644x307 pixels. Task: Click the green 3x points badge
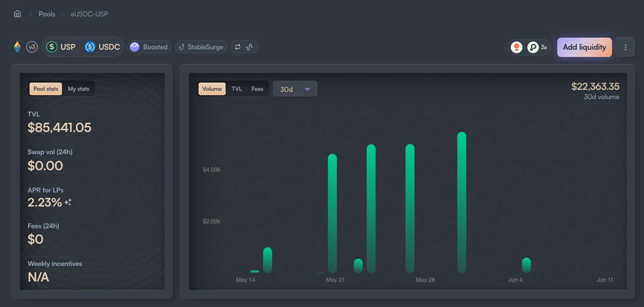pos(533,47)
